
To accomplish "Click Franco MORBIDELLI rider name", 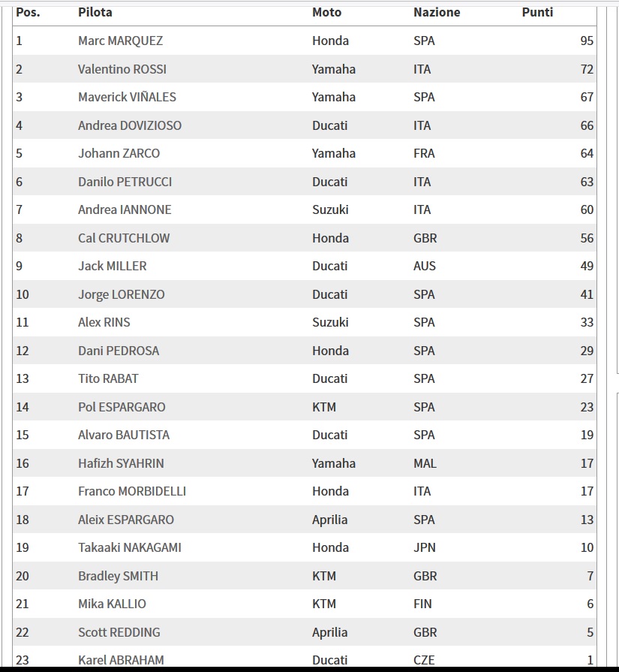I will coord(132,491).
